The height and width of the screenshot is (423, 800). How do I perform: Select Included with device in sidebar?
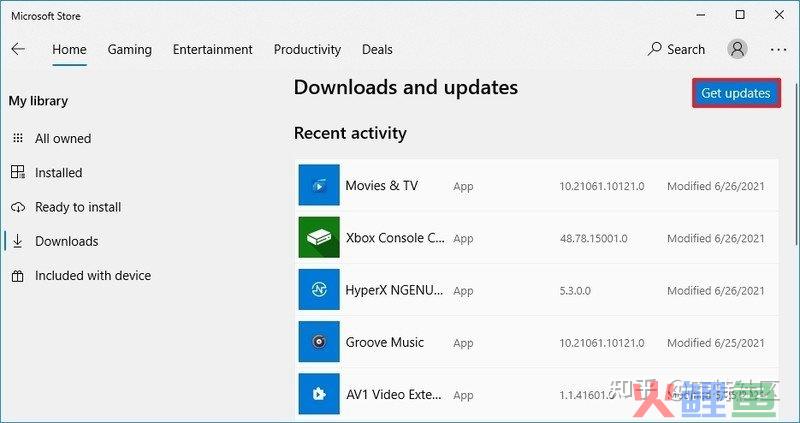[x=93, y=276]
